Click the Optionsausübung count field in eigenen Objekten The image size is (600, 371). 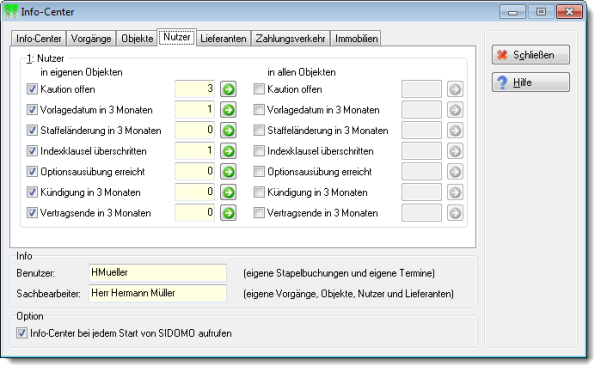[x=195, y=171]
